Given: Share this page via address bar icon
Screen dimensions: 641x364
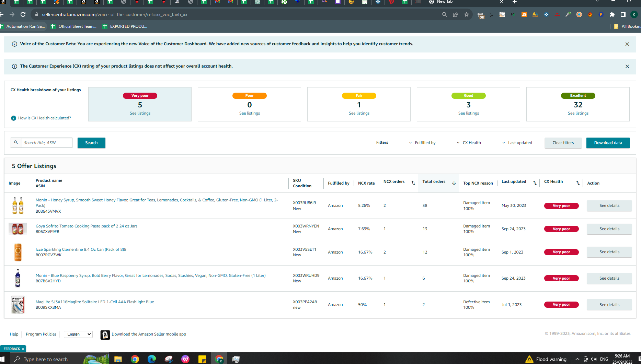Looking at the screenshot, I should (x=456, y=14).
